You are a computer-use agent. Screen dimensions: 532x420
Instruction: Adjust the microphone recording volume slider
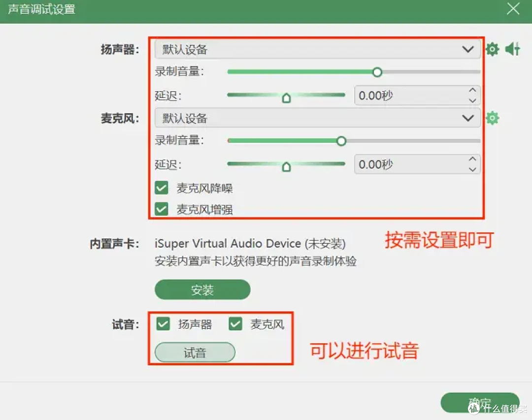pyautogui.click(x=341, y=141)
